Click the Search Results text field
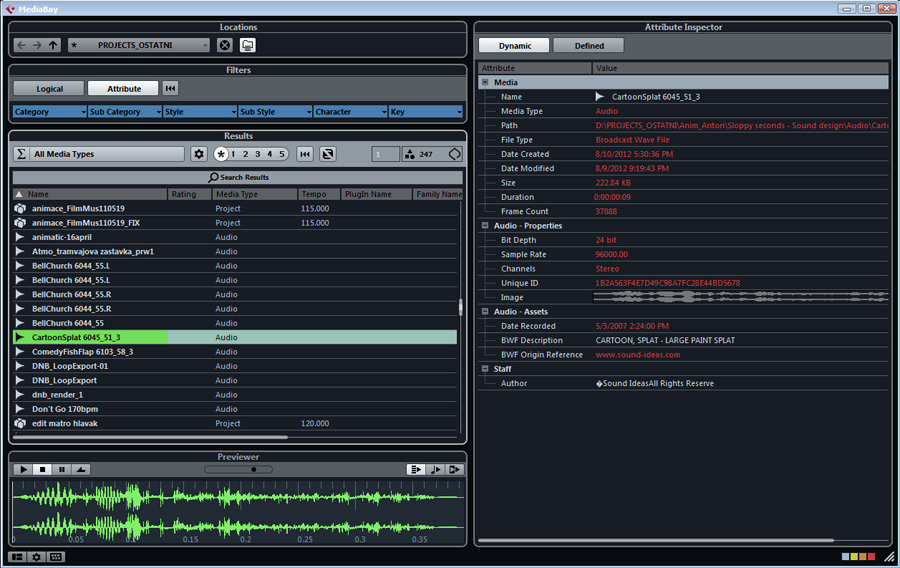This screenshot has height=568, width=900. (x=238, y=177)
